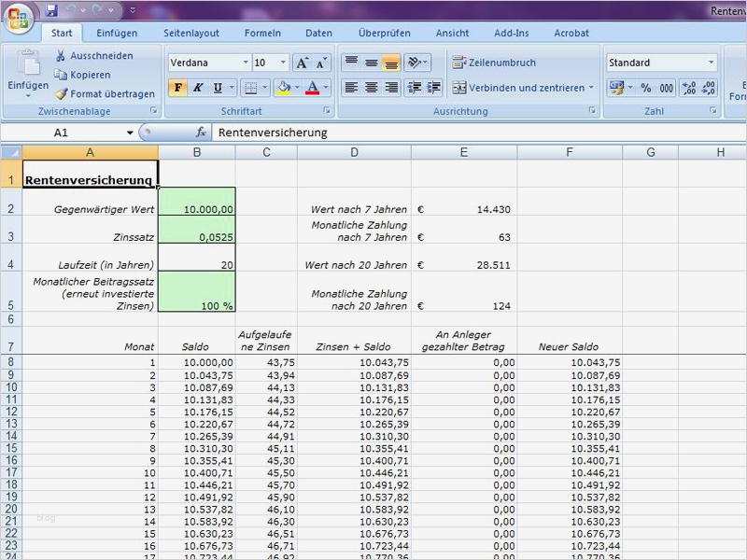Open the Name Box dropdown arrow
Image resolution: width=747 pixels, height=560 pixels.
tap(130, 133)
